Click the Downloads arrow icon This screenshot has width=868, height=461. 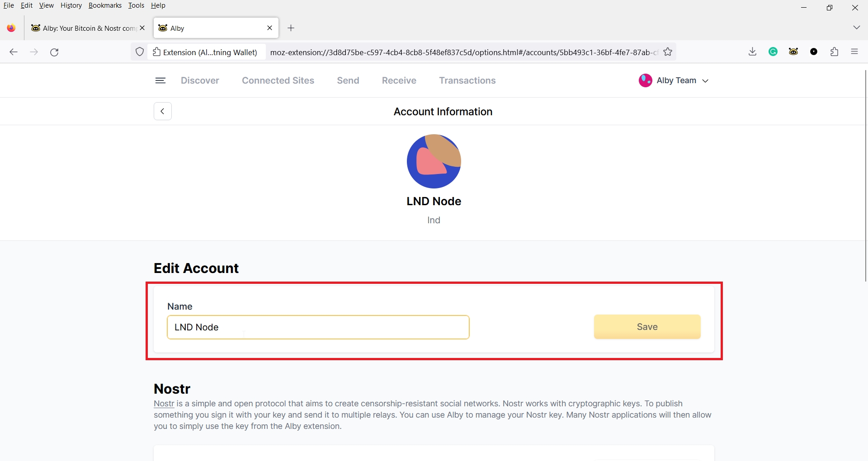(752, 52)
